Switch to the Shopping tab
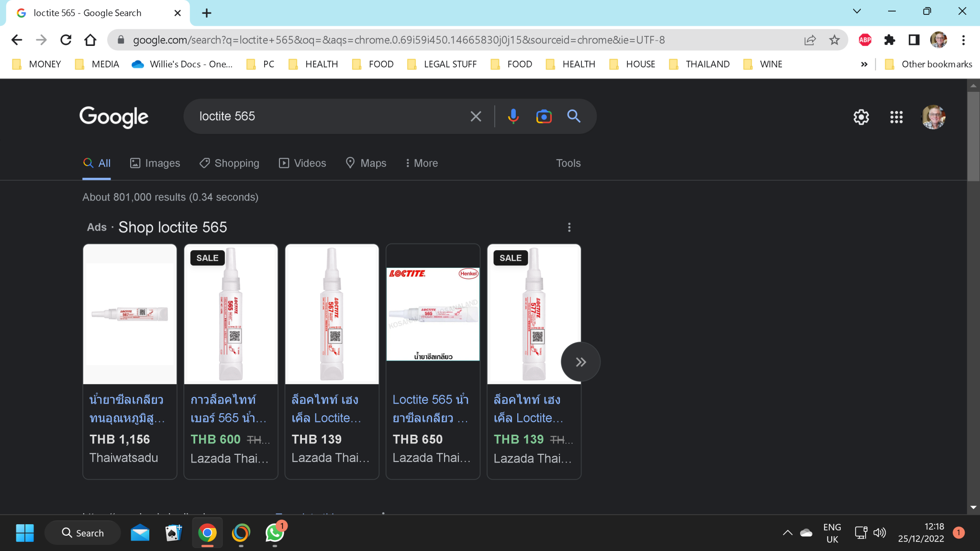This screenshot has width=980, height=551. click(x=229, y=163)
